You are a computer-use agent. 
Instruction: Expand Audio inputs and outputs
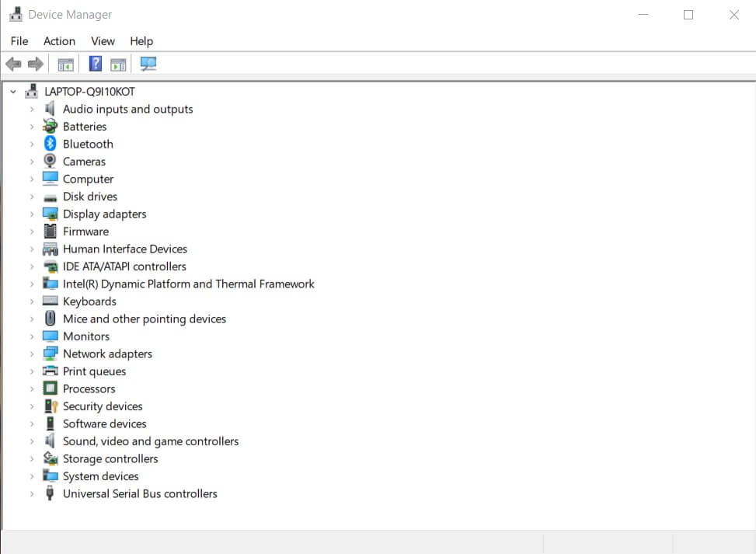32,109
